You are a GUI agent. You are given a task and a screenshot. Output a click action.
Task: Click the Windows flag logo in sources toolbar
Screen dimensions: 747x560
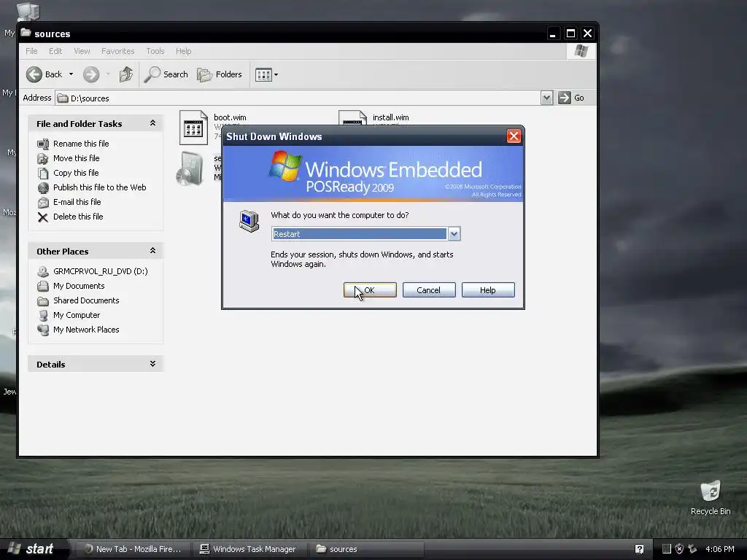pos(581,51)
